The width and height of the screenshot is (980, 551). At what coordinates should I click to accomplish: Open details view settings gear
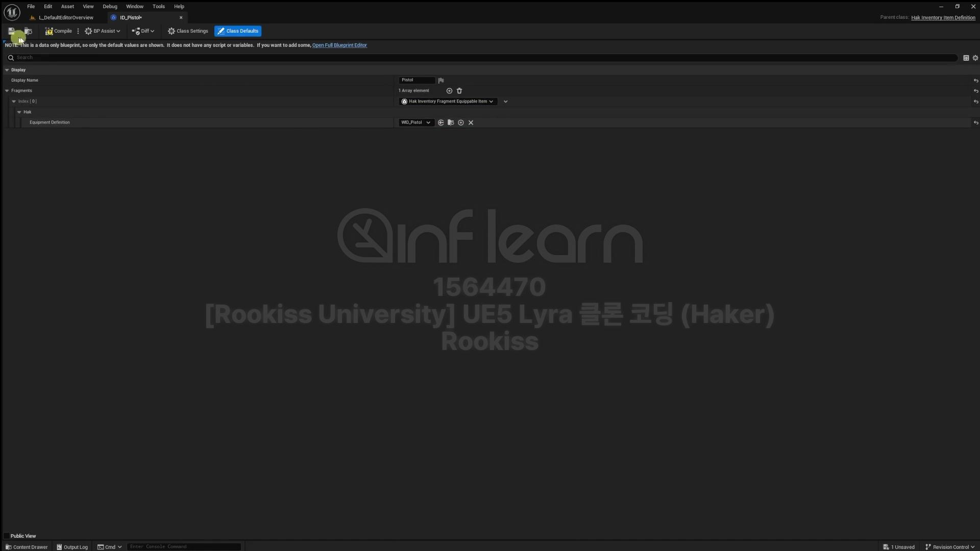click(x=975, y=58)
